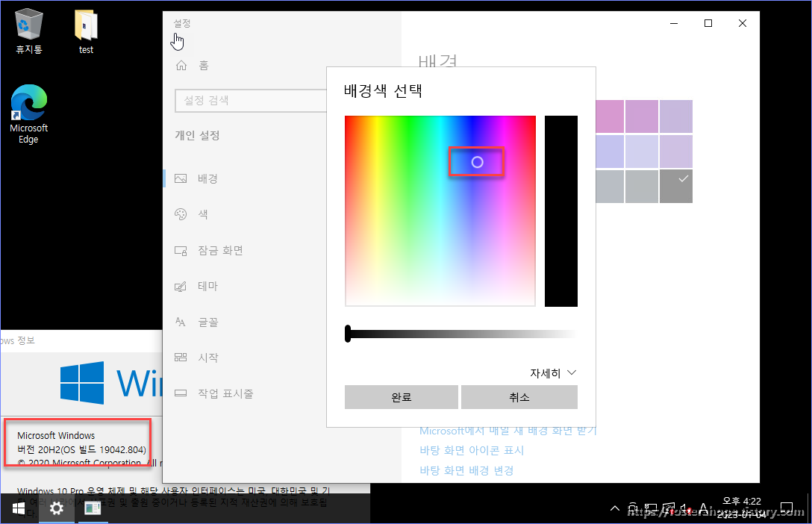Open the 홈 (Home) page icon in Settings
This screenshot has width=812, height=524.
pyautogui.click(x=181, y=65)
